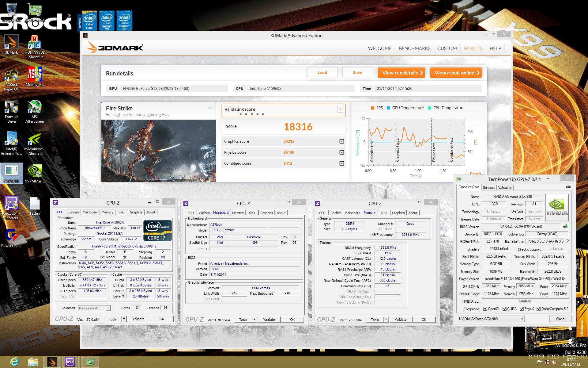Switch to CPU-Z taskbar icon
588x368 pixels.
(x=70, y=362)
